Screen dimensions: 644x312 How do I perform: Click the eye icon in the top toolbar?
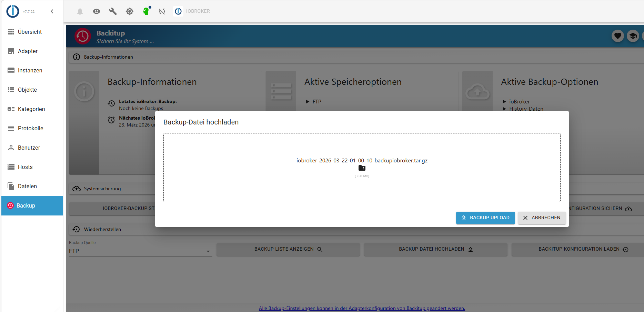(x=96, y=11)
